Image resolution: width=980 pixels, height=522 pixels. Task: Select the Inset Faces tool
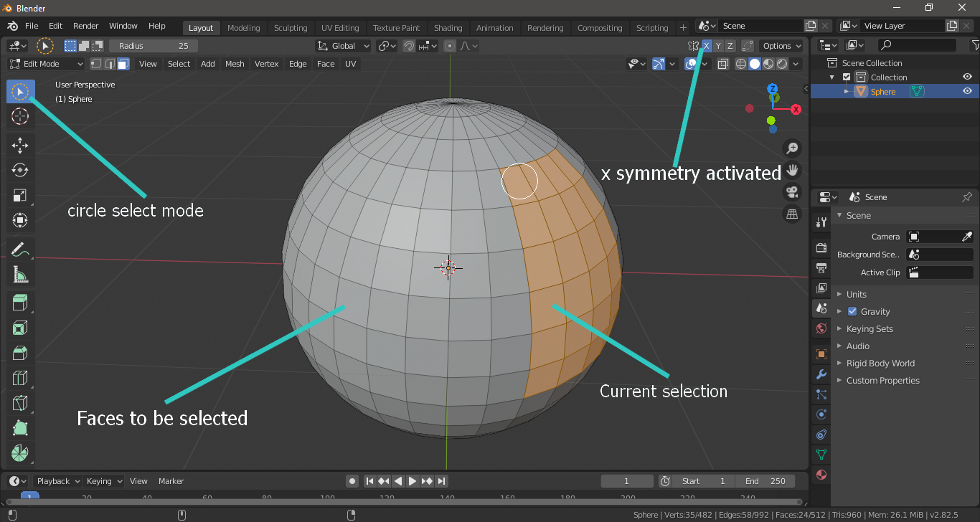coord(20,328)
